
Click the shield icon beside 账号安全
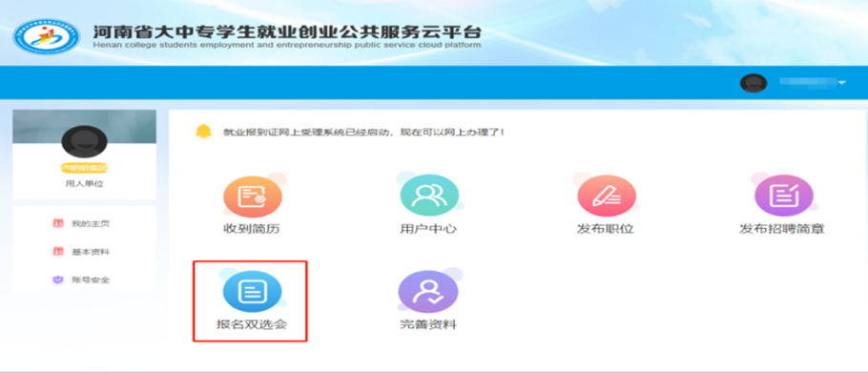58,280
